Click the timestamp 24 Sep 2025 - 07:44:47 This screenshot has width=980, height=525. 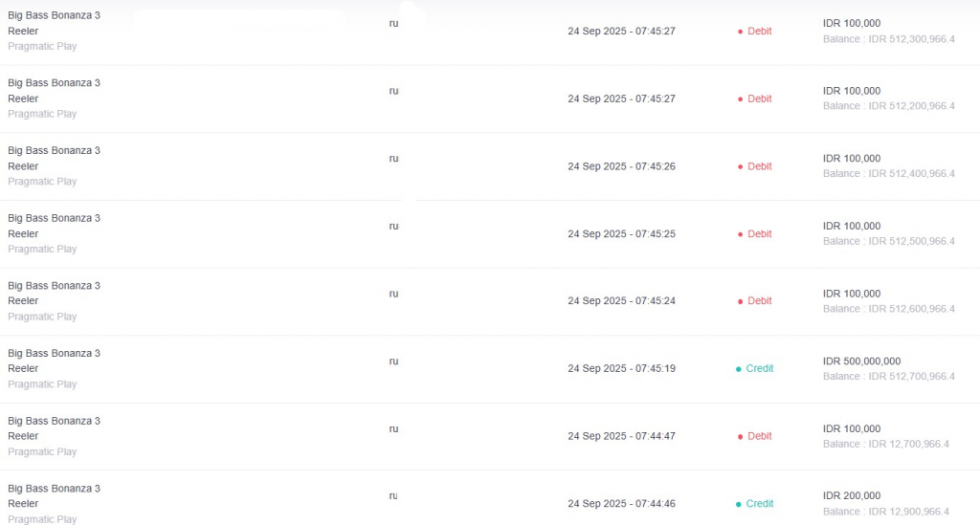pyautogui.click(x=621, y=436)
